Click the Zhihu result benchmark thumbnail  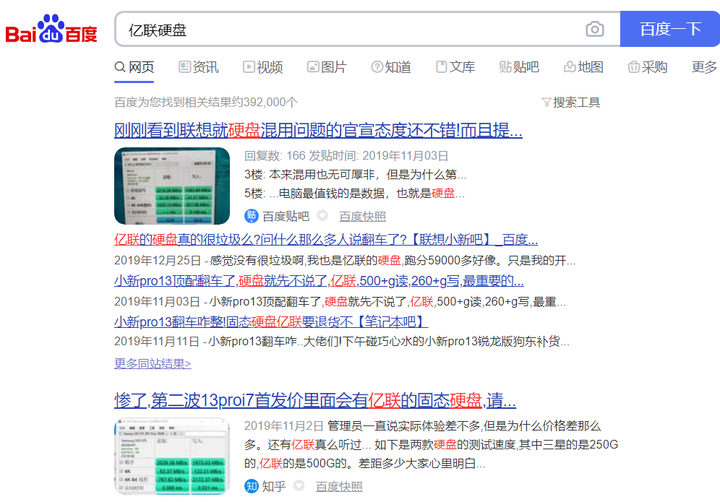172,456
